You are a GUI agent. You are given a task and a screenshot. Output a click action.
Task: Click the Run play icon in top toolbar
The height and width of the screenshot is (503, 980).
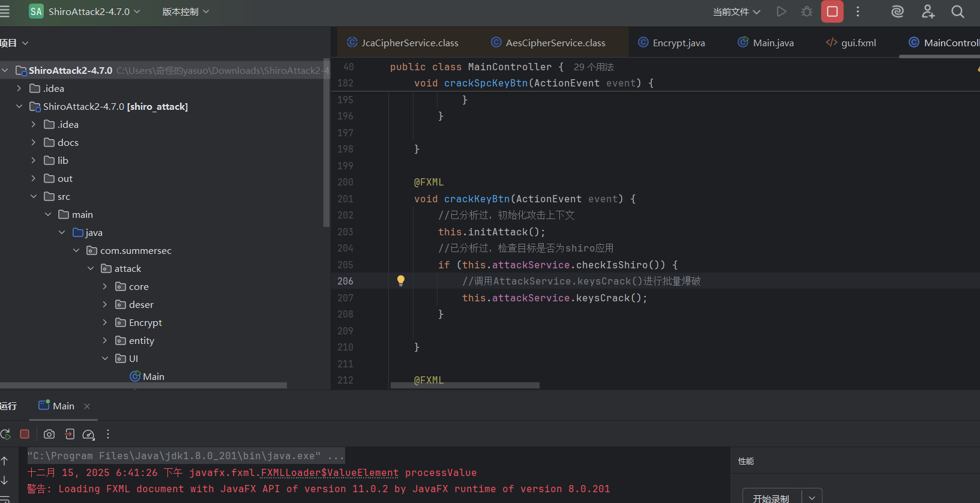(781, 11)
